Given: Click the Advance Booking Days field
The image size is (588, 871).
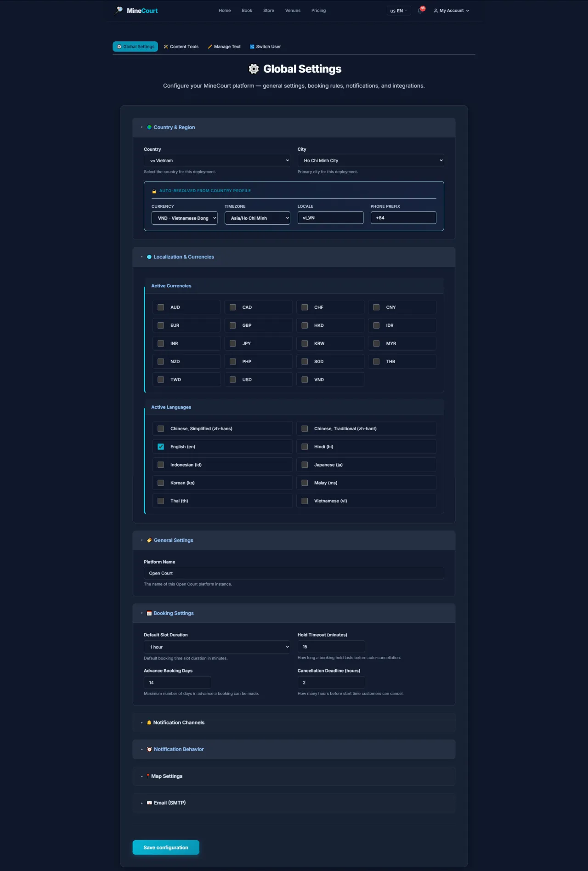Looking at the screenshot, I should [x=177, y=683].
